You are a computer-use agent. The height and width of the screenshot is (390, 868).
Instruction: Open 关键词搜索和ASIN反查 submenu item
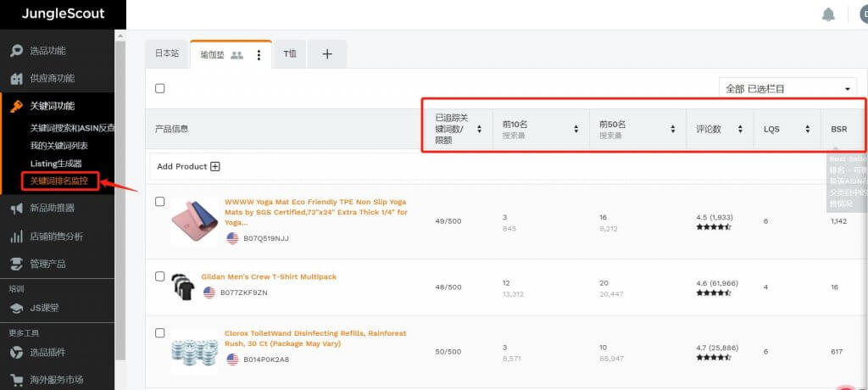[73, 128]
